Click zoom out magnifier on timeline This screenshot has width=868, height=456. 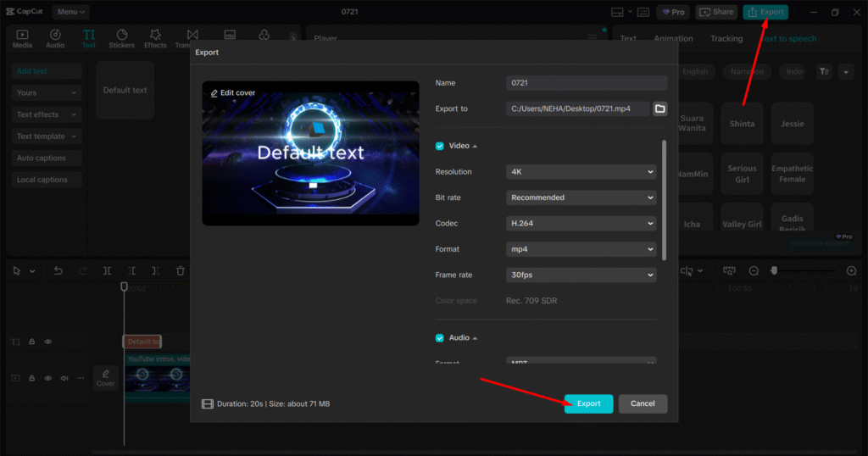754,270
